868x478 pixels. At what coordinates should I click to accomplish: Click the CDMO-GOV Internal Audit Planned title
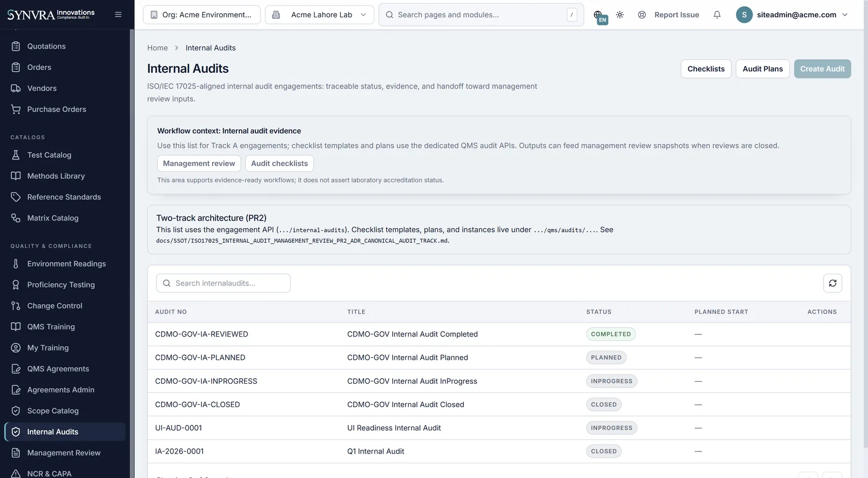(x=407, y=358)
